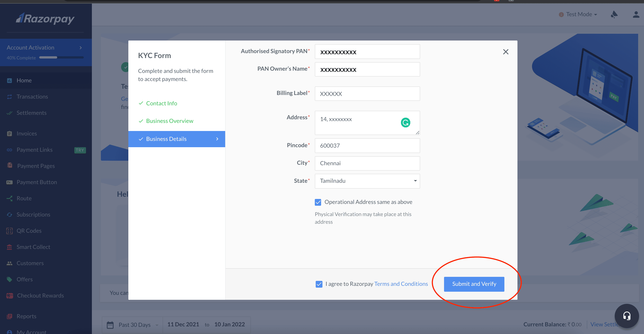Click the Address text area

coord(367,123)
